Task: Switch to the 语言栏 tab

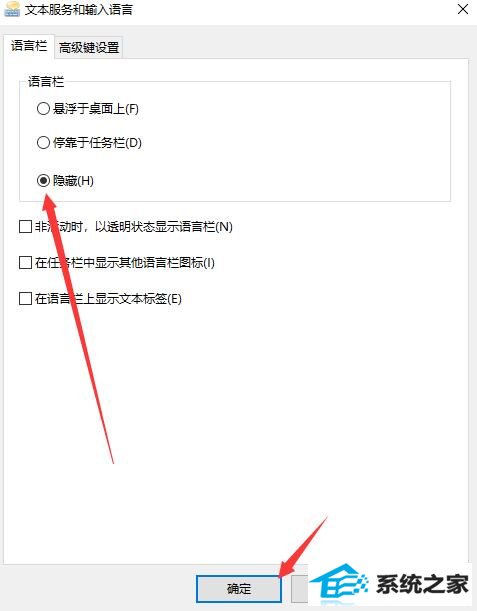Action: pyautogui.click(x=29, y=46)
